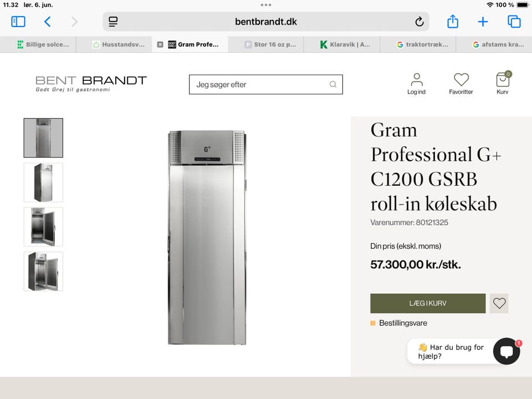Click the LÆG I KURV button
This screenshot has height=399, width=532.
pos(428,303)
